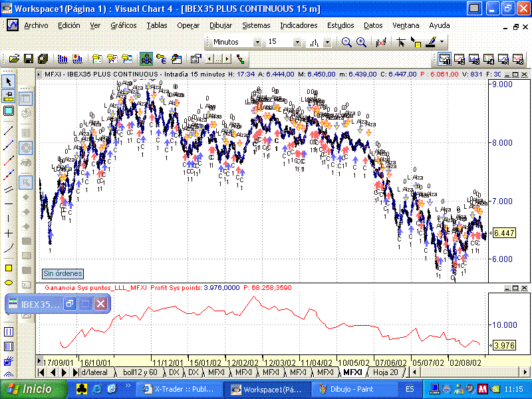532x399 pixels.
Task: Toggle the grid icon in second left toolbar
Action: pos(26,132)
